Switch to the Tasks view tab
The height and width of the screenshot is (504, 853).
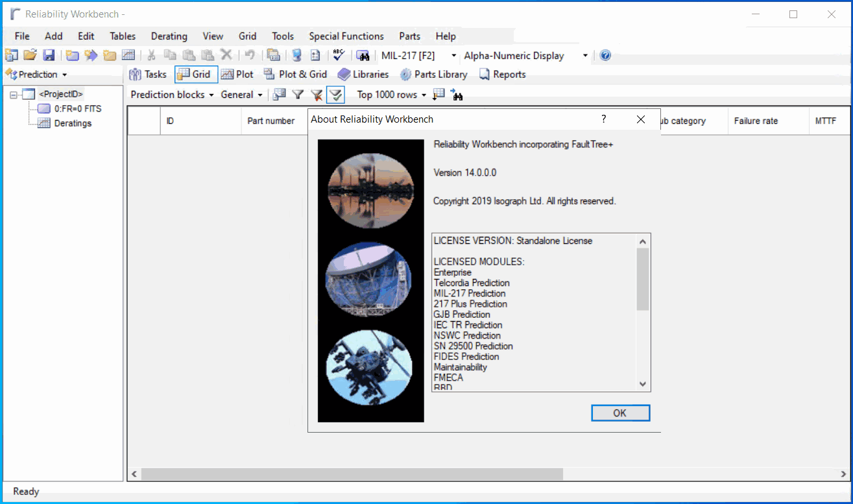[148, 75]
